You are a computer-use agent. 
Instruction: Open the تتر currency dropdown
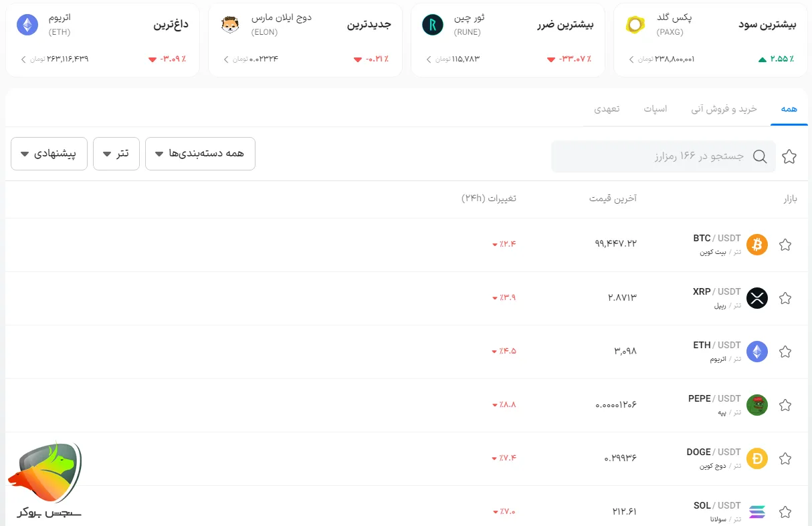116,153
